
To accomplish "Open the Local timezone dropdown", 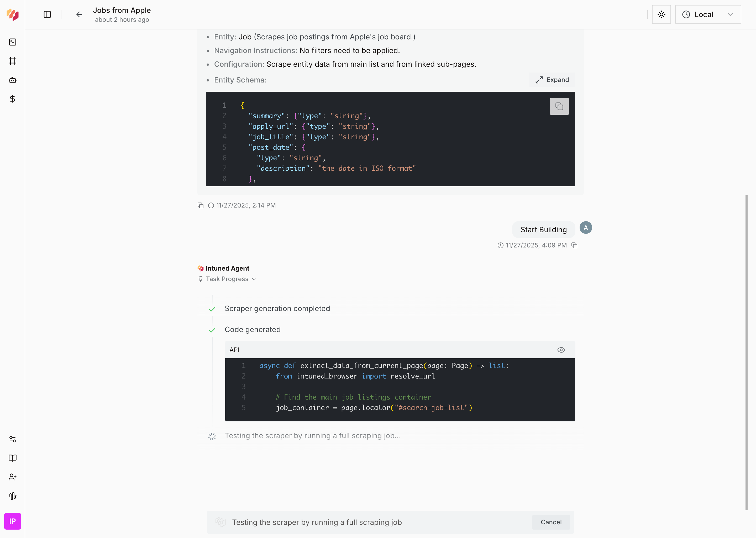I will click(708, 14).
